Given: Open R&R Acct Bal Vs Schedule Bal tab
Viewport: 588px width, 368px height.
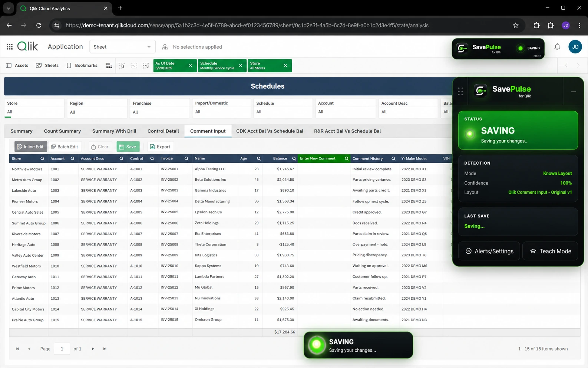Looking at the screenshot, I should [x=347, y=131].
